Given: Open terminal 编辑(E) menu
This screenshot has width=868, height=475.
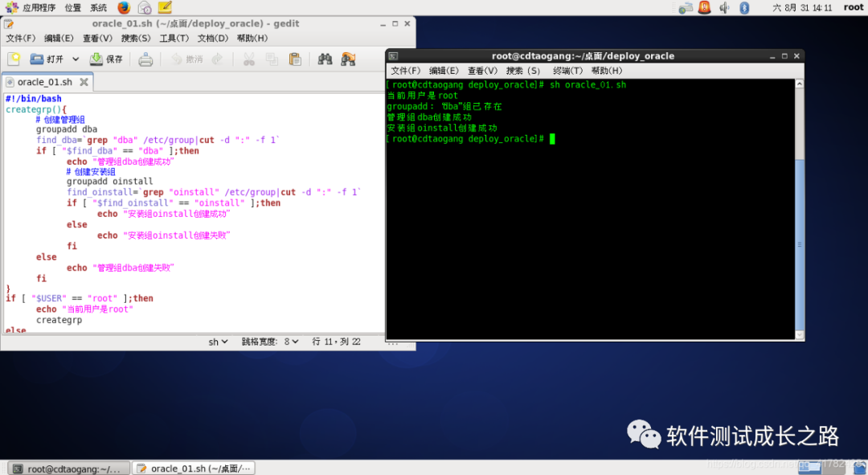Looking at the screenshot, I should (444, 71).
